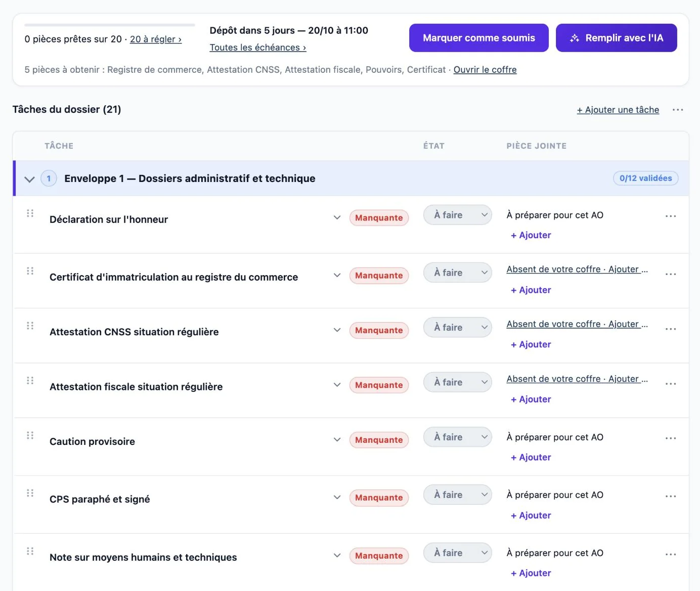This screenshot has width=700, height=591.
Task: Click the Tâches du dossier (21) heading
Action: [67, 110]
